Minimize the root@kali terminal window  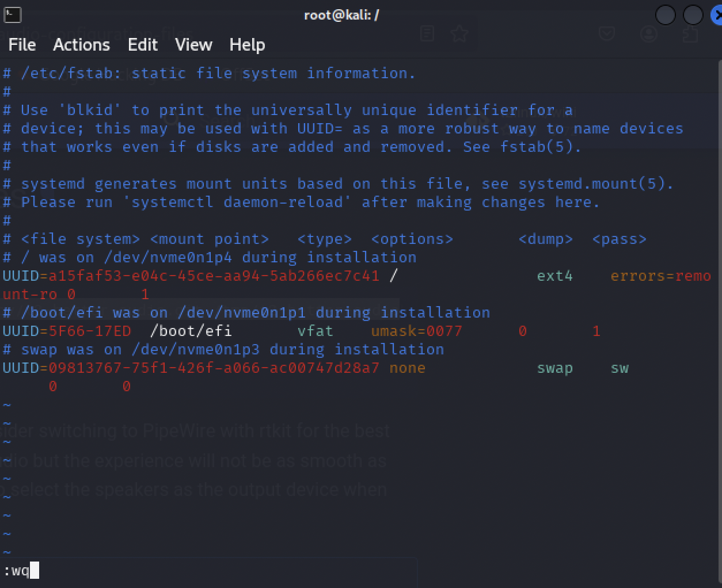(x=665, y=15)
